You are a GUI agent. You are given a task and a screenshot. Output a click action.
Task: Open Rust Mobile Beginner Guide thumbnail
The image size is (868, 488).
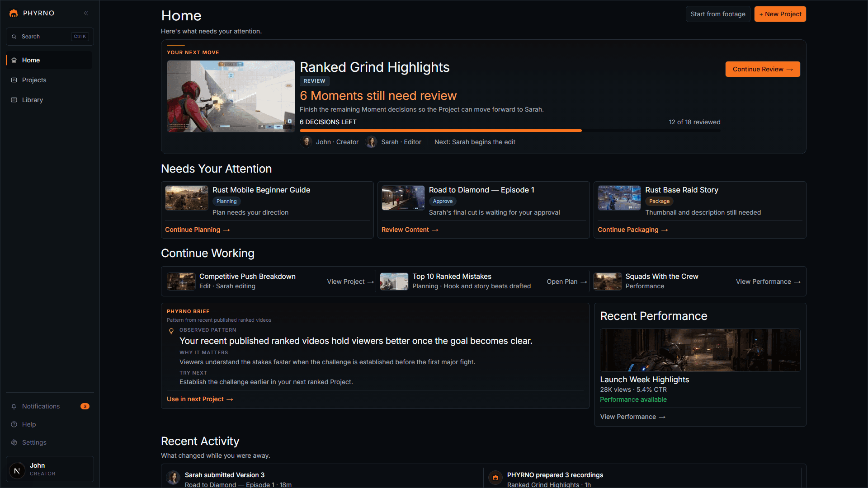click(187, 198)
